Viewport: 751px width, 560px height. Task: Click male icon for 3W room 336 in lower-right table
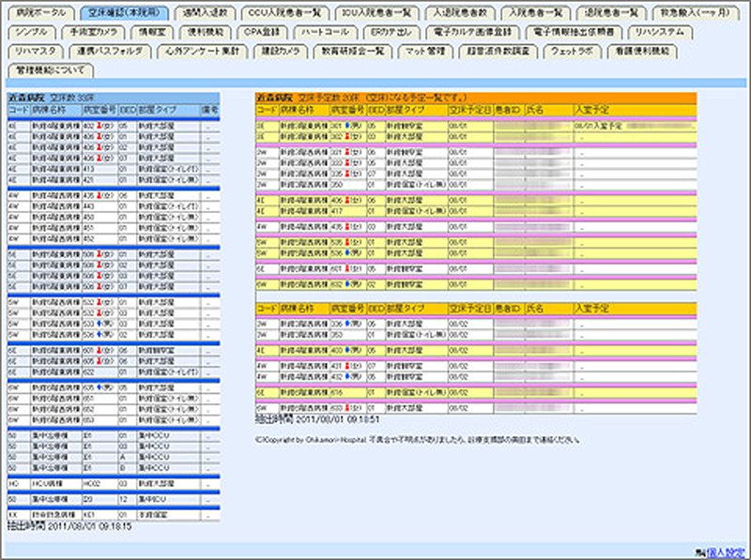347,324
